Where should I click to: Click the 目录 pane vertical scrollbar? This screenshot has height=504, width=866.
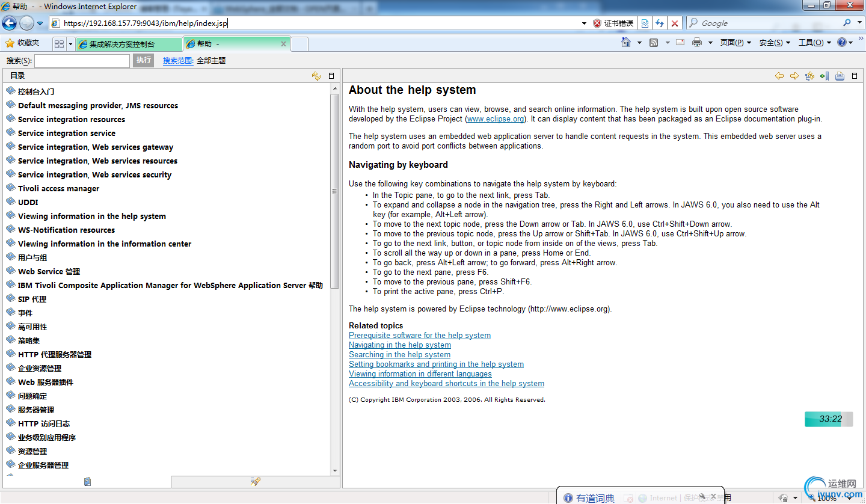(335, 191)
